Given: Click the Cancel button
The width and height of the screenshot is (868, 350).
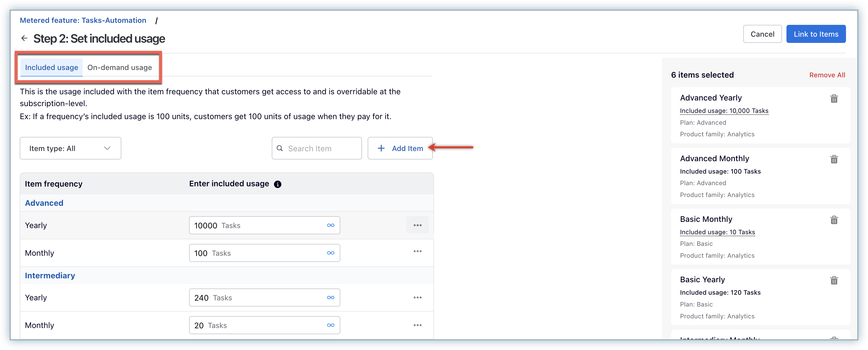Looking at the screenshot, I should [762, 34].
